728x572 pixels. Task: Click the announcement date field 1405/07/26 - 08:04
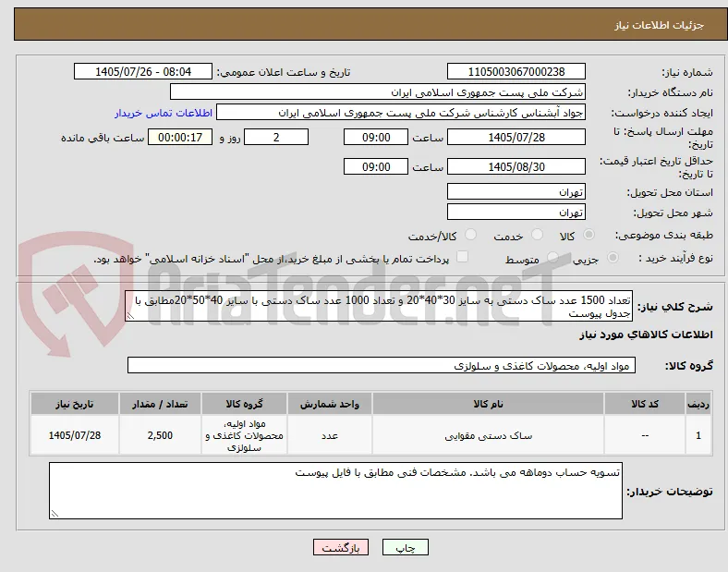point(143,71)
